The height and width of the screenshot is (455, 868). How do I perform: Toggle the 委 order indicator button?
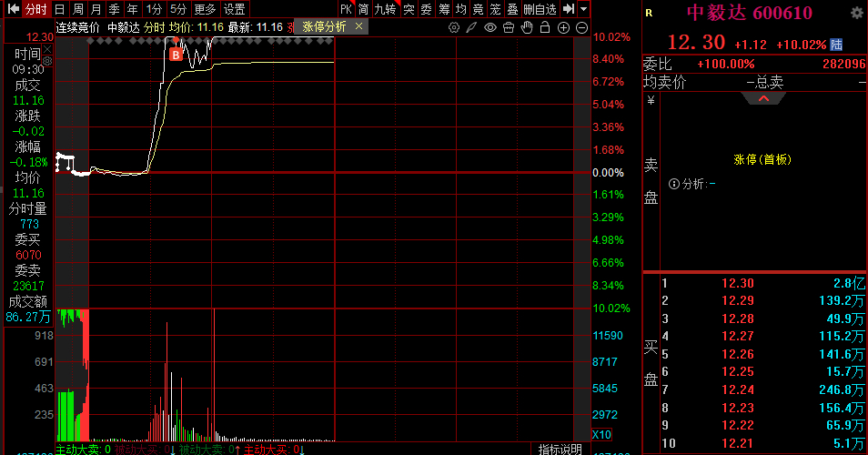pos(426,9)
